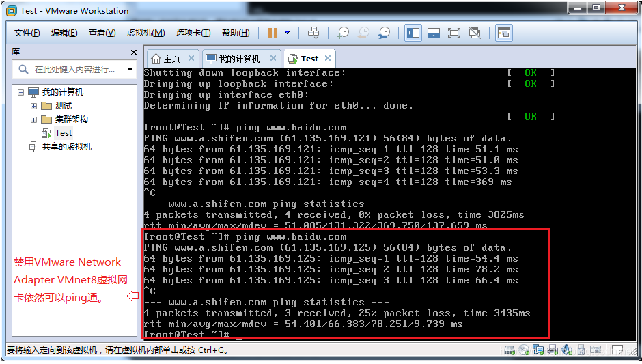Toggle Unity mode button in toolbar
The height and width of the screenshot is (364, 642).
(x=475, y=33)
